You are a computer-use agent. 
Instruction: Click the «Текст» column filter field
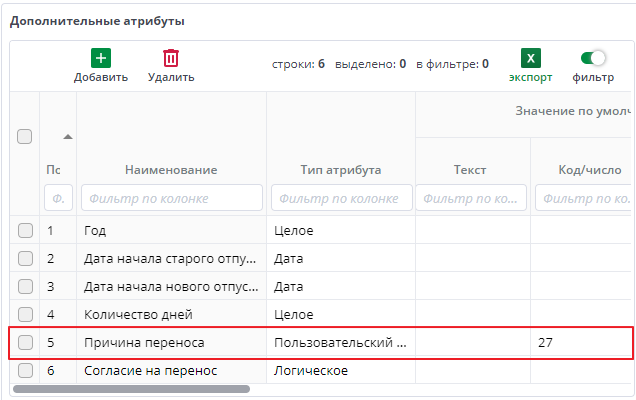point(472,198)
